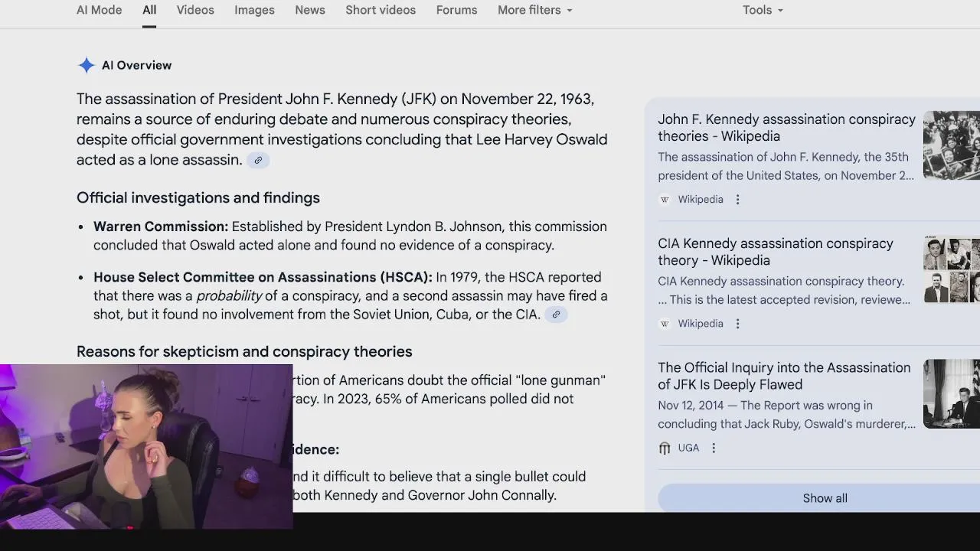This screenshot has height=551, width=980.
Task: Open the Short videos tab
Action: click(381, 10)
